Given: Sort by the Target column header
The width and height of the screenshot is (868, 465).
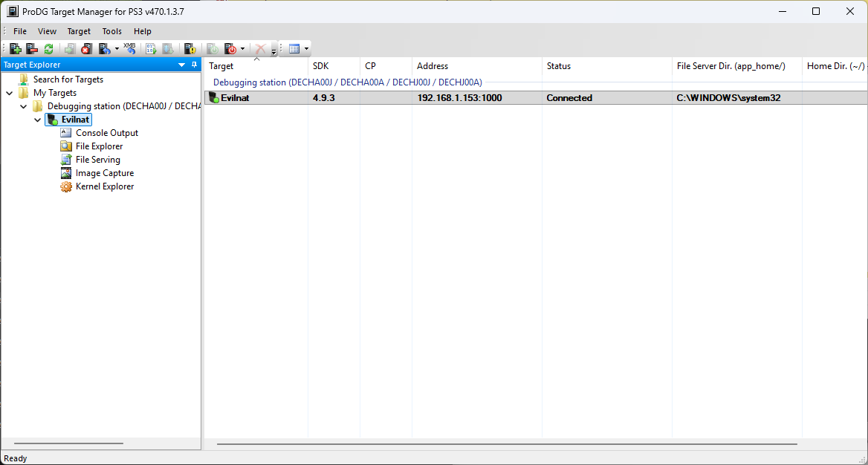Looking at the screenshot, I should point(256,66).
